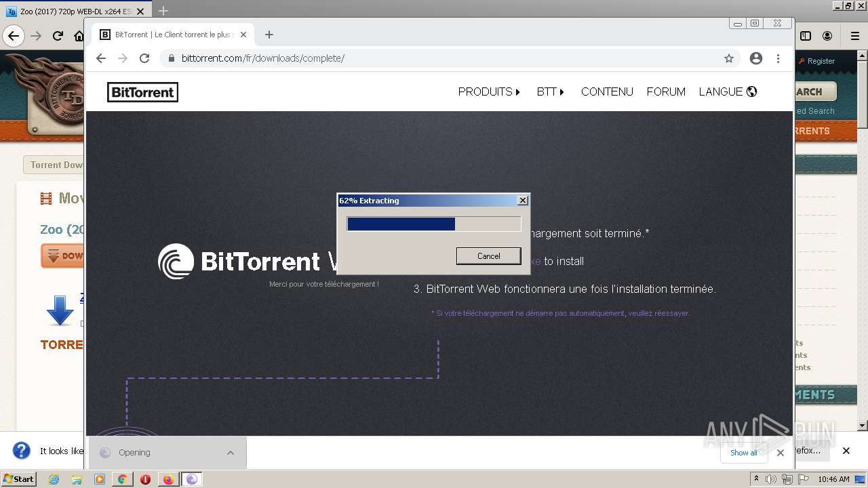Open the Windows Start menu
This screenshot has width=868, height=488.
[19, 479]
